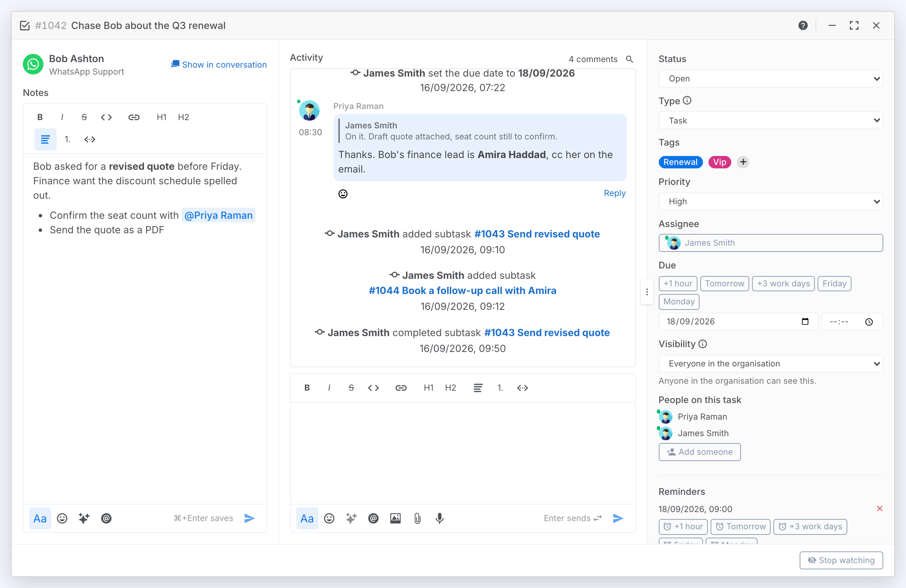
Task: Reply to Priya Raman's comment
Action: click(x=614, y=193)
